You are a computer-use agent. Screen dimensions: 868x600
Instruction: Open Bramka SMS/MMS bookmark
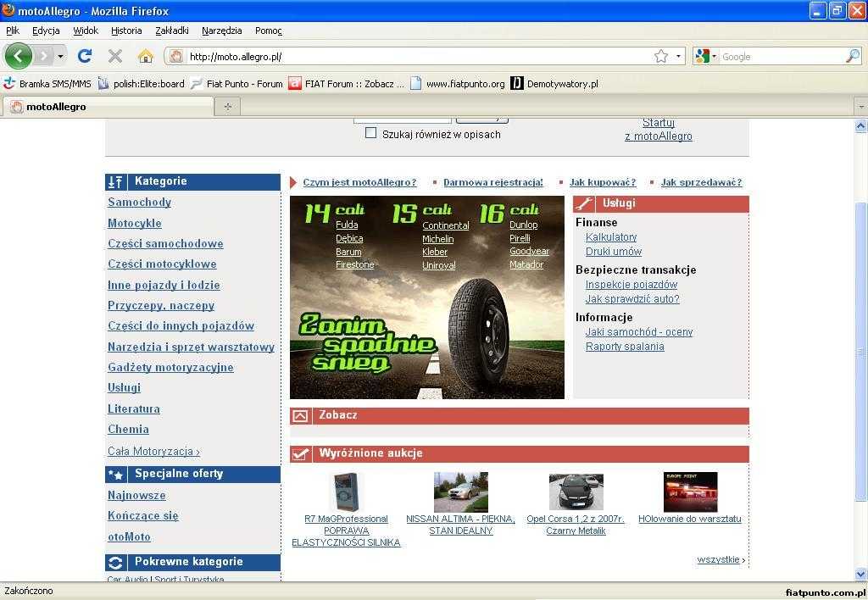pyautogui.click(x=47, y=84)
